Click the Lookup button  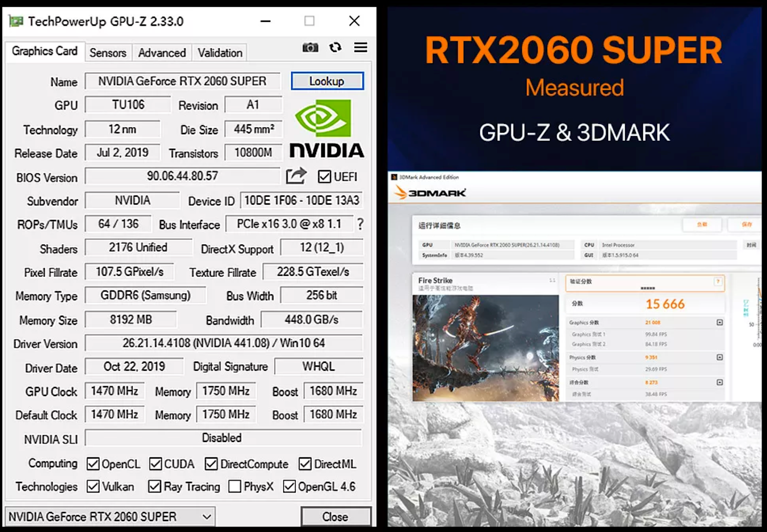pyautogui.click(x=327, y=81)
